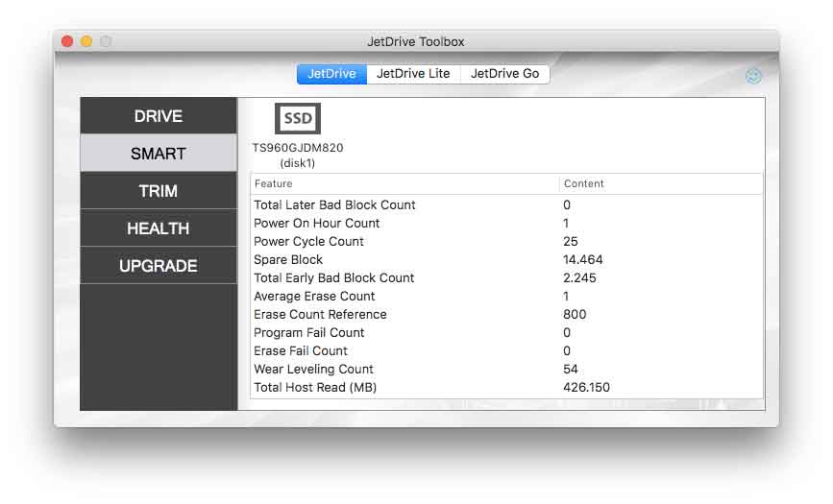
Task: Select the Total Host Read (MB) row
Action: [506, 387]
